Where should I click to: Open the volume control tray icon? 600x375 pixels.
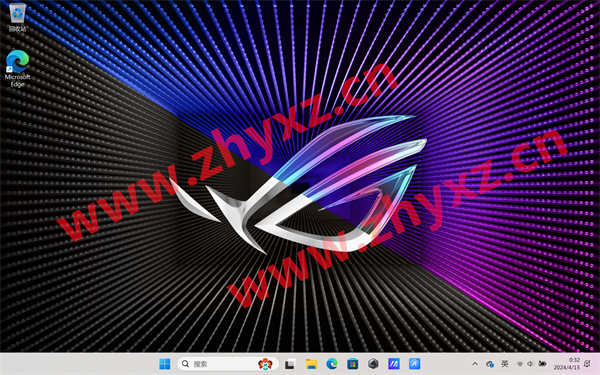click(x=530, y=364)
